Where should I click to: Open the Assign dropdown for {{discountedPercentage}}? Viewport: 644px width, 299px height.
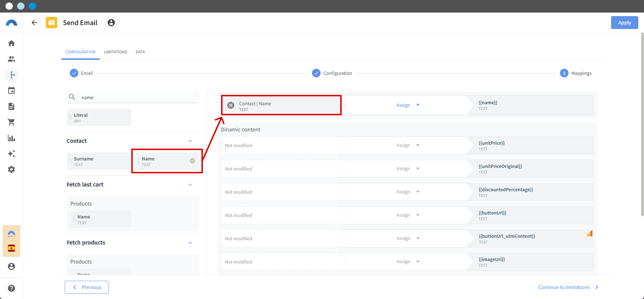(x=408, y=192)
